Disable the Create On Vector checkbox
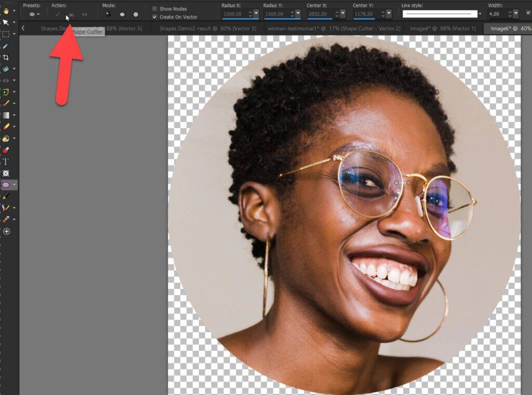This screenshot has height=395, width=532. point(154,17)
